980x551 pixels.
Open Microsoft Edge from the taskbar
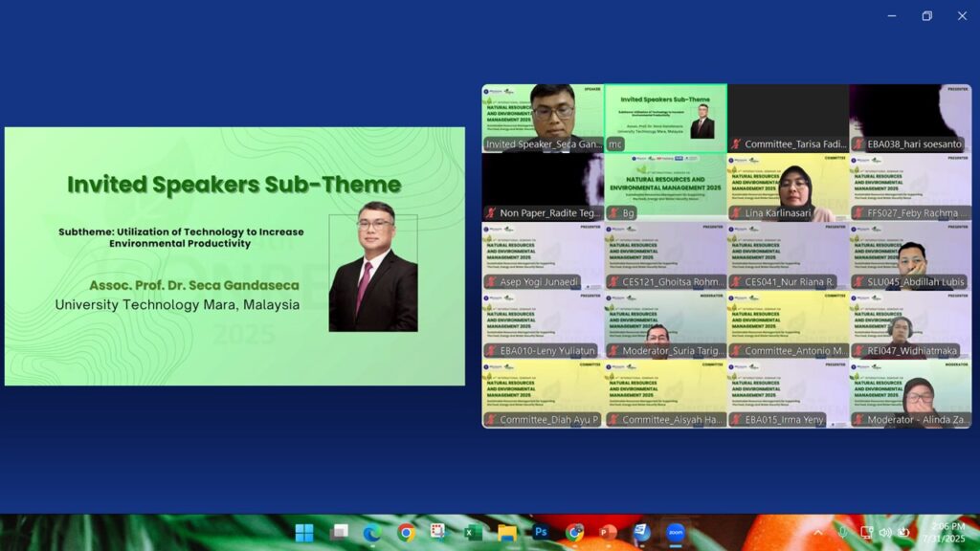point(372,533)
